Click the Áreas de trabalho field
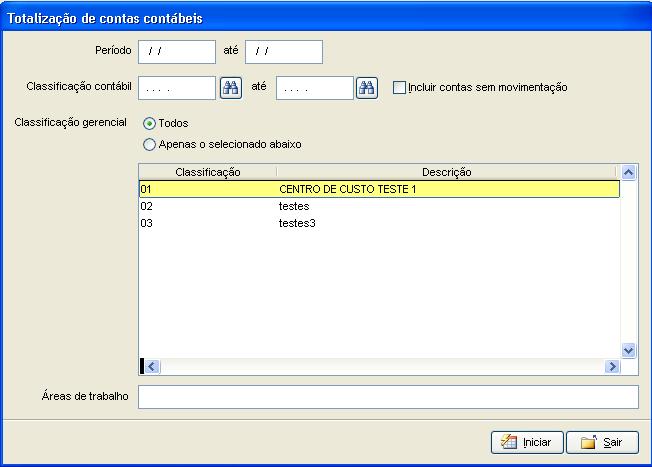This screenshot has width=652, height=467. (388, 397)
